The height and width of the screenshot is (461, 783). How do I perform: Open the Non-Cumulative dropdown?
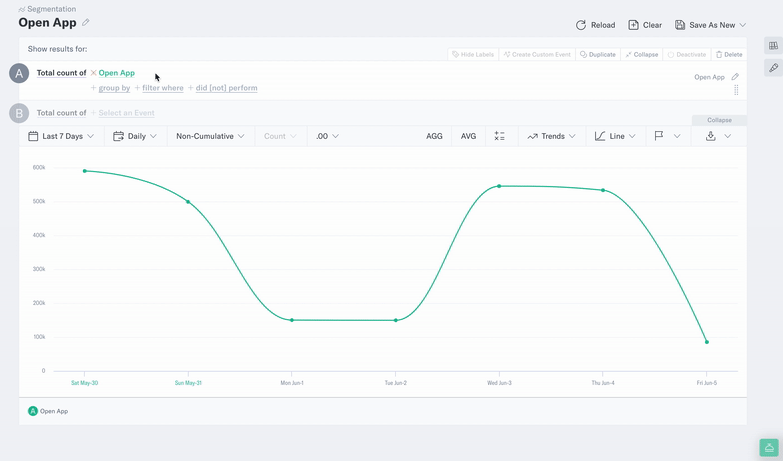coord(210,136)
